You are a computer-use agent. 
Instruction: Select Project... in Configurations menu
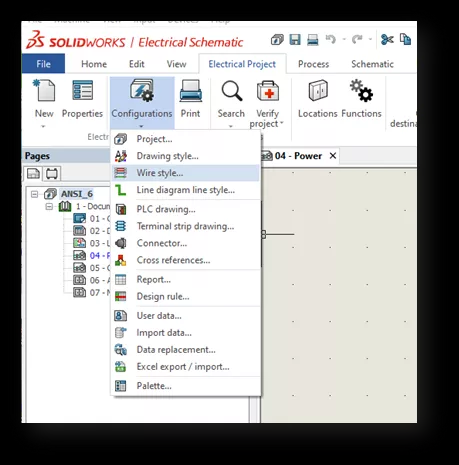[186, 139]
